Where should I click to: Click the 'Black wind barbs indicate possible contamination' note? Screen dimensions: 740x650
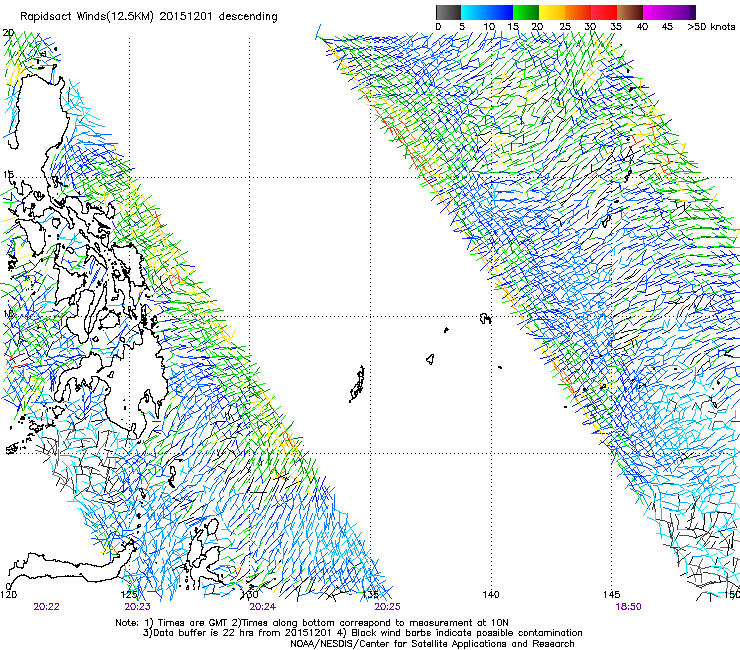click(x=467, y=633)
